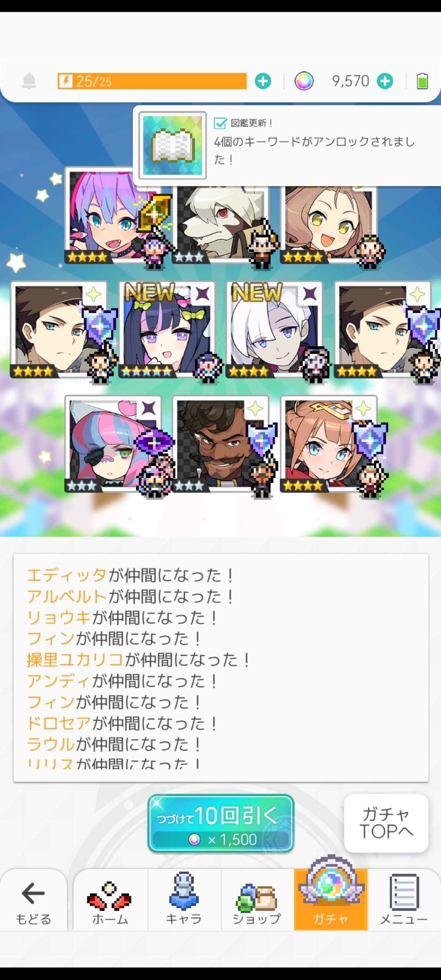Return via ガチャTOPへ button
The image size is (441, 980).
386,823
